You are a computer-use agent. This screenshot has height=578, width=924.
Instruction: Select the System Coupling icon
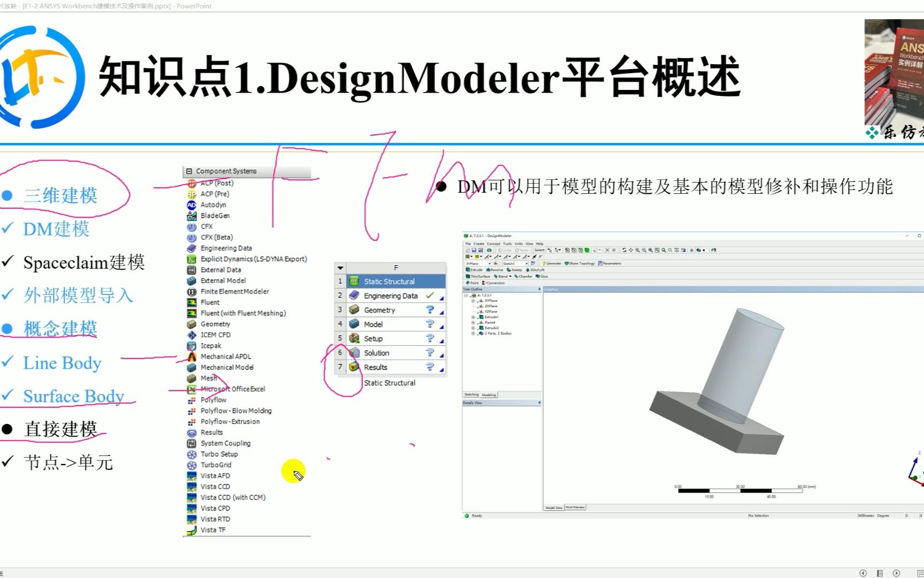(x=191, y=443)
